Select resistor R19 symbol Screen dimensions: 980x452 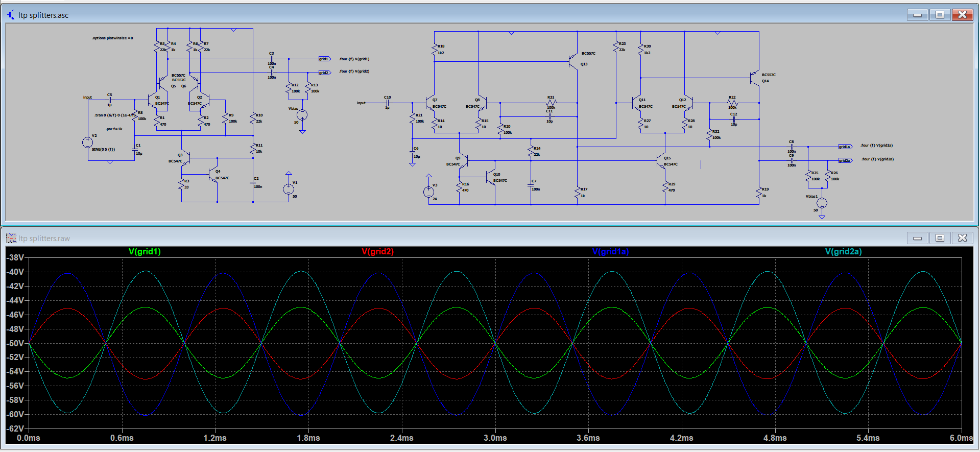tap(759, 193)
